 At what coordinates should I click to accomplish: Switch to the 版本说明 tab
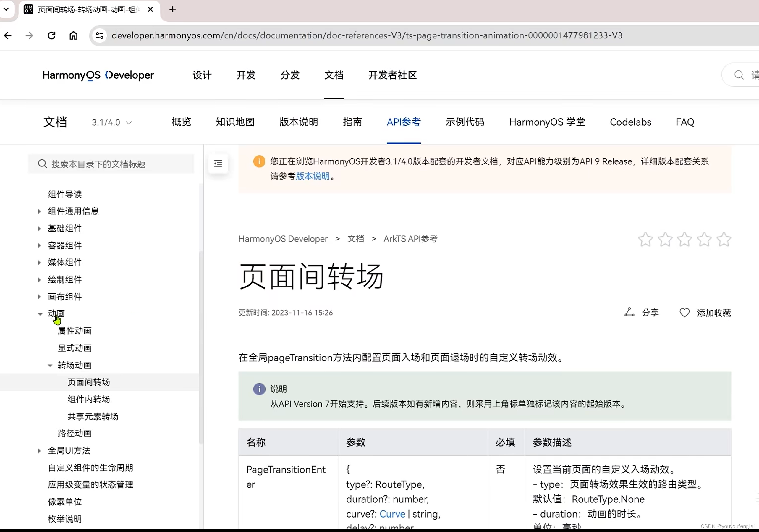pos(299,122)
